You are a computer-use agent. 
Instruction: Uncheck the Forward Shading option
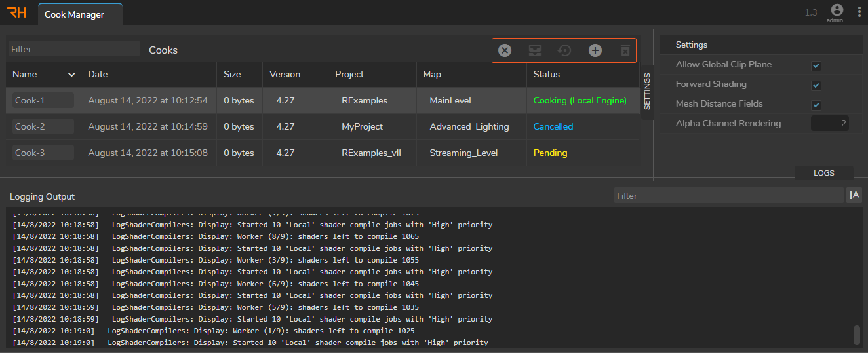tap(816, 85)
